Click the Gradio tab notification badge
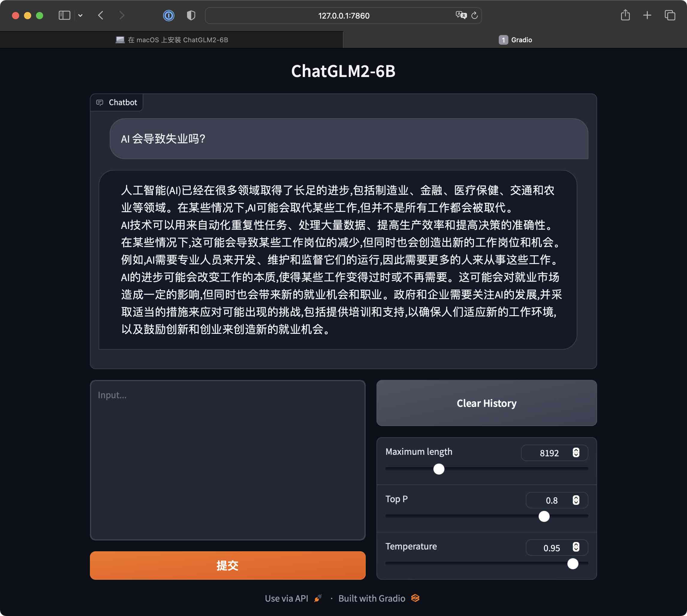 504,40
